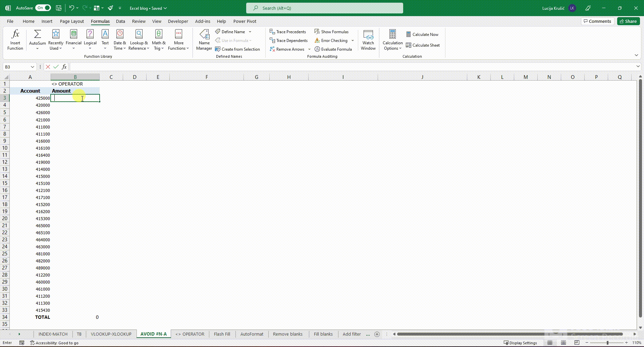
Task: Open the Financial functions library
Action: tap(73, 40)
